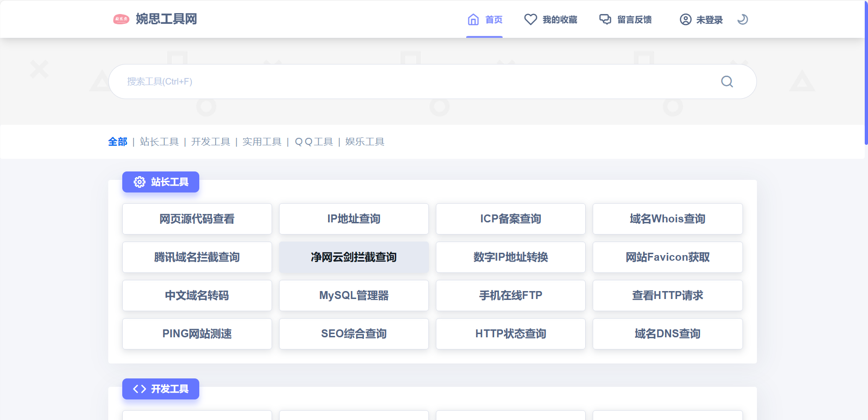Image resolution: width=868 pixels, height=420 pixels.
Task: Open ICP备案查询 tool
Action: [511, 219]
